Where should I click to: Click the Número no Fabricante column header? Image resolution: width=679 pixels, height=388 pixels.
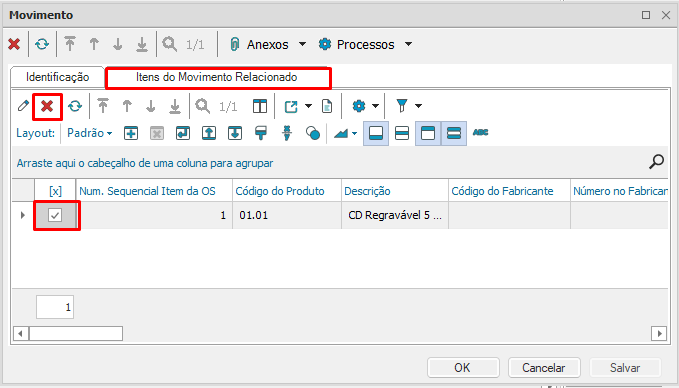620,191
